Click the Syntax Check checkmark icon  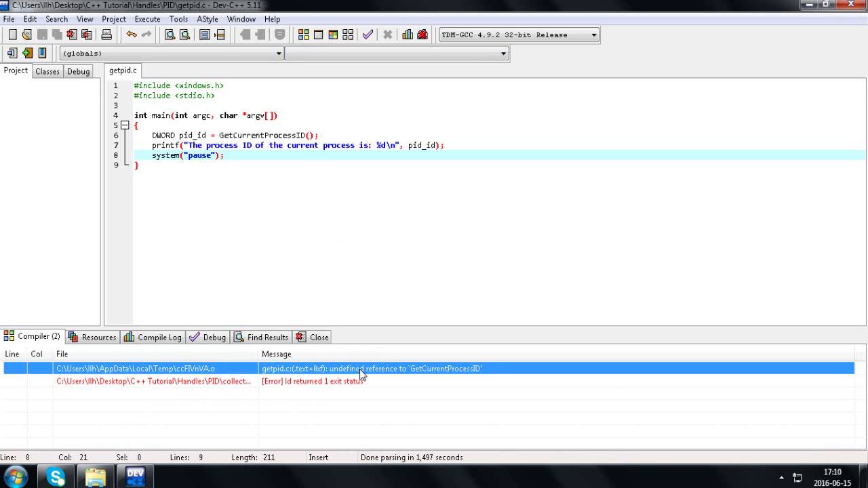click(368, 35)
